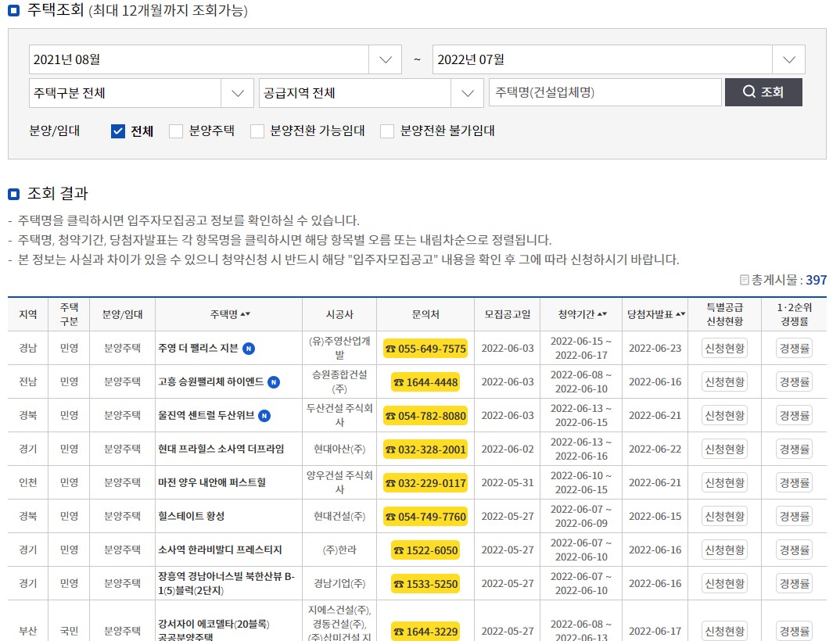Expand the 주택구분 전체 dropdown

(x=141, y=93)
